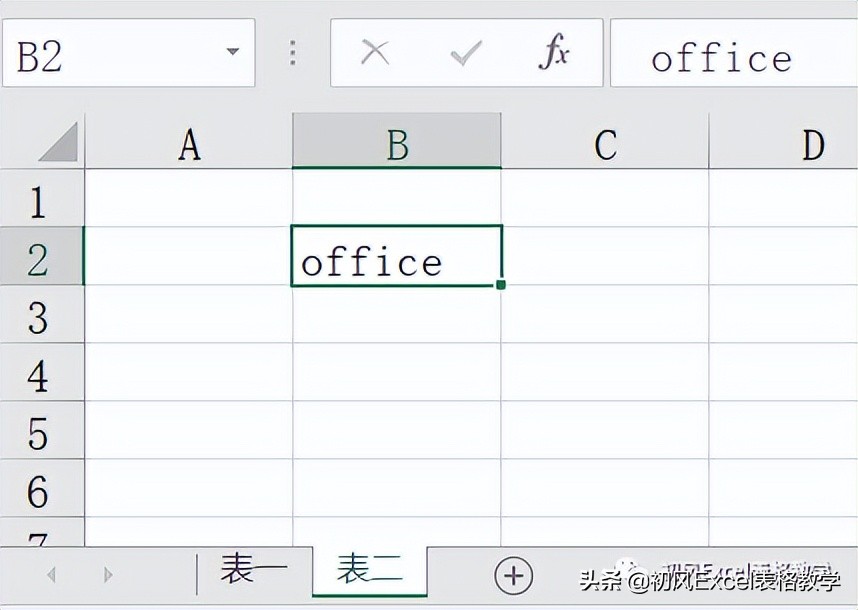Select the 表二 sheet tab

[370, 570]
